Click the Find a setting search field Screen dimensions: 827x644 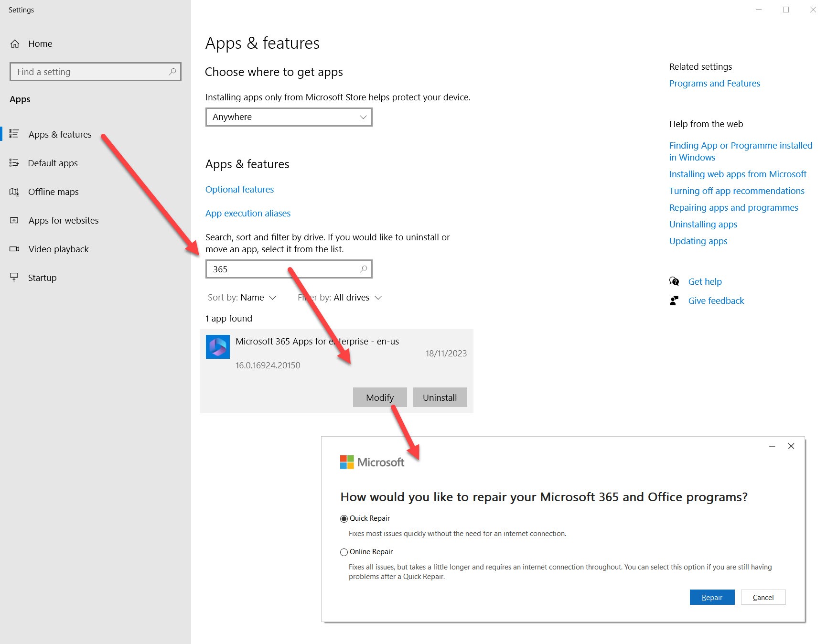click(91, 72)
